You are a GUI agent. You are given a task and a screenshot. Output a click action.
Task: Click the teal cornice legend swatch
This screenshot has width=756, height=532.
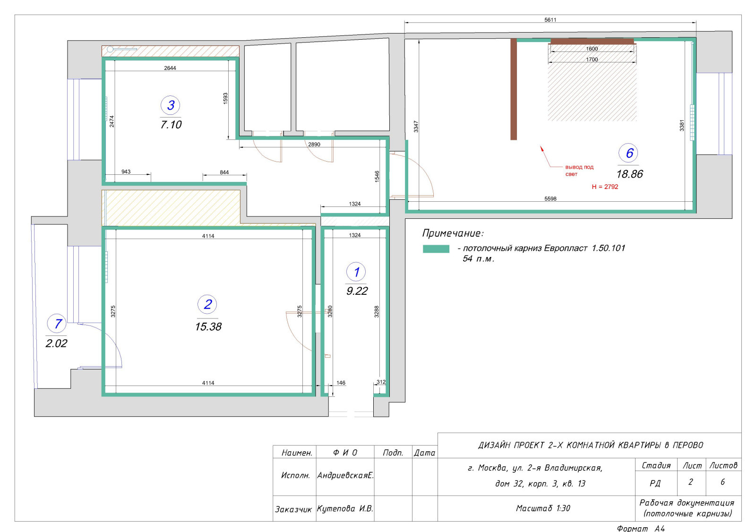(436, 249)
